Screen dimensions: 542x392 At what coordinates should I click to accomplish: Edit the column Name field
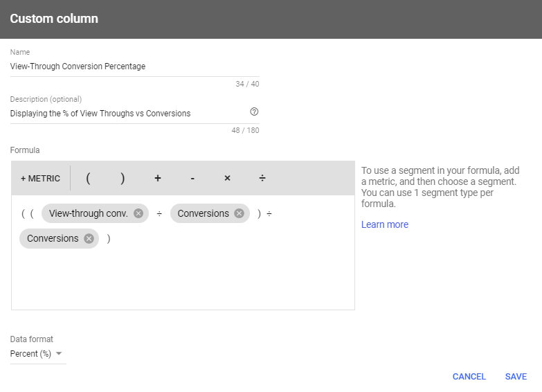[134, 66]
